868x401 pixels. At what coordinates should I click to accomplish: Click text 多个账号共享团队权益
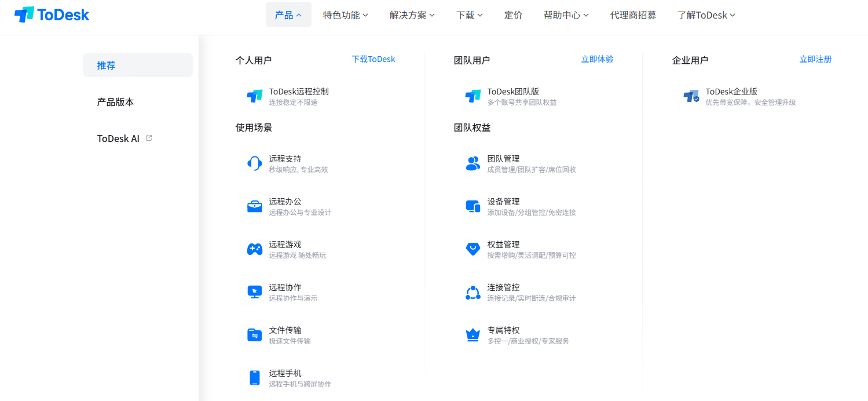tap(522, 103)
